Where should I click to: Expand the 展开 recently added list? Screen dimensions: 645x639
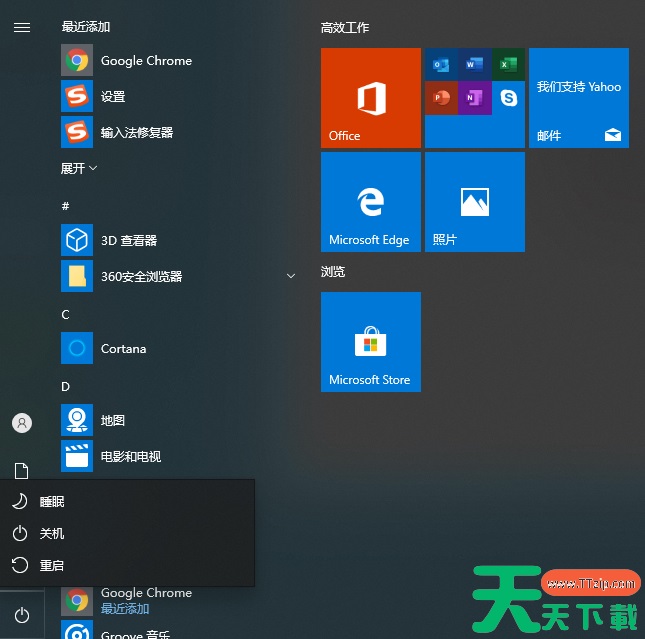79,169
